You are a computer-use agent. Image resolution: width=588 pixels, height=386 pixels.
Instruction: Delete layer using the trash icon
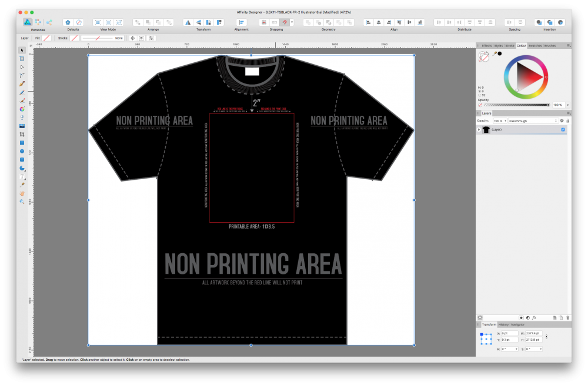point(567,317)
